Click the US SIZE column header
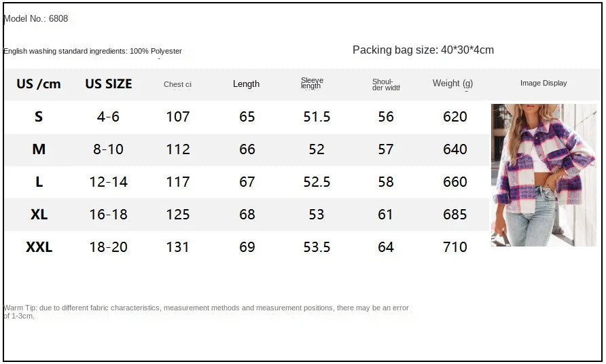Image resolution: width=606 pixels, height=364 pixels. coord(109,84)
